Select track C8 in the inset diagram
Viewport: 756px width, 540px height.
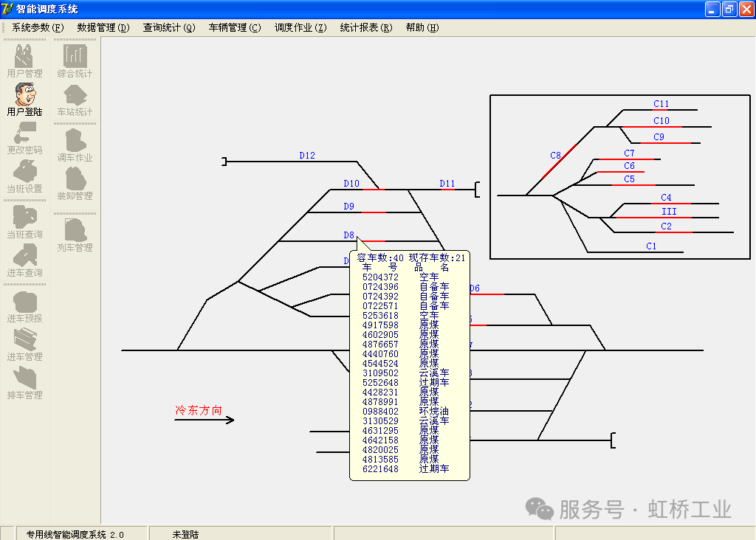click(x=555, y=156)
